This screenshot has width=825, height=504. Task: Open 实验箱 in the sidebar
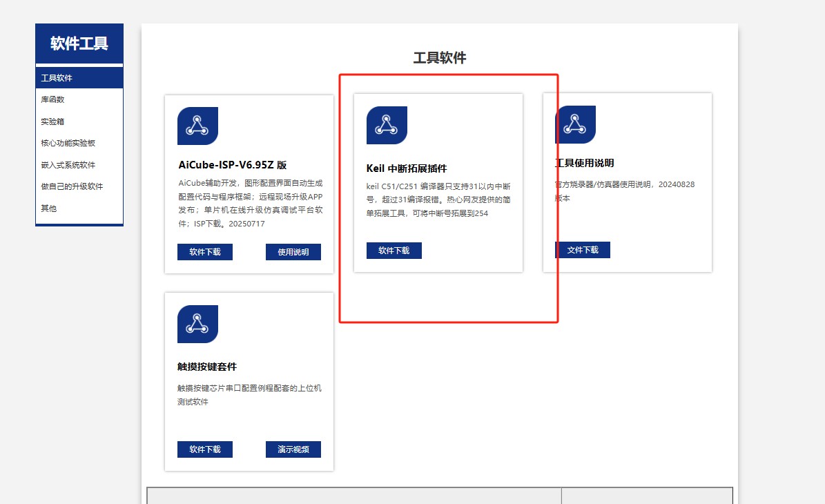pyautogui.click(x=79, y=122)
